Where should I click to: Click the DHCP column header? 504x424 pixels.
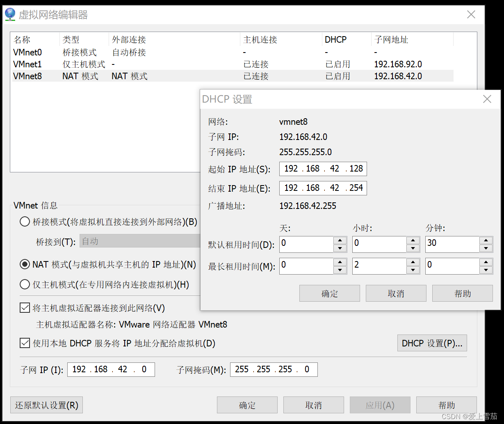click(x=347, y=40)
